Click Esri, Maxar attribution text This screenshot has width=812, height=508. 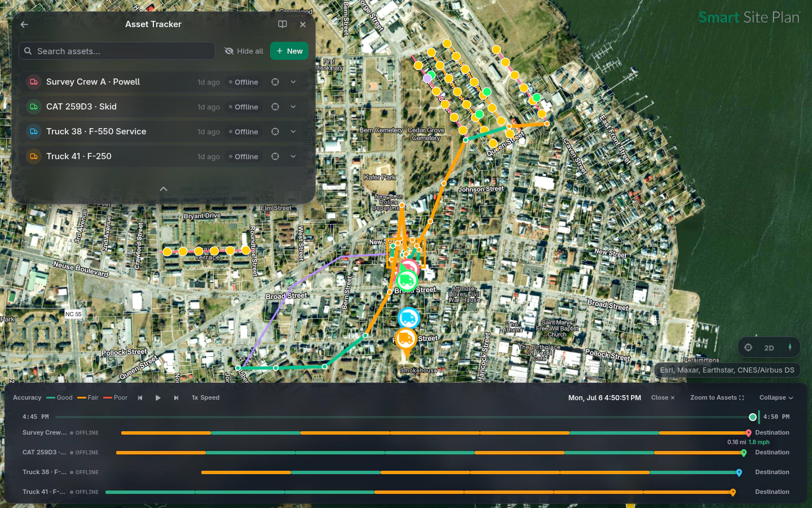point(727,370)
